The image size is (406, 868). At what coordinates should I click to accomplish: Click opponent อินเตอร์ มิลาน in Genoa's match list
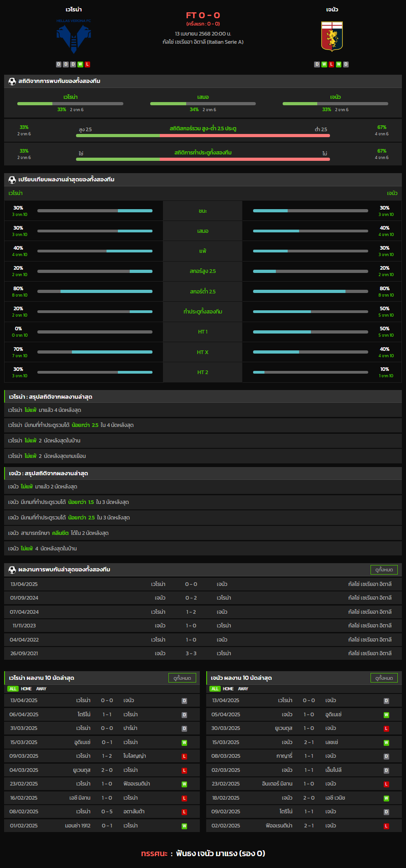277,784
